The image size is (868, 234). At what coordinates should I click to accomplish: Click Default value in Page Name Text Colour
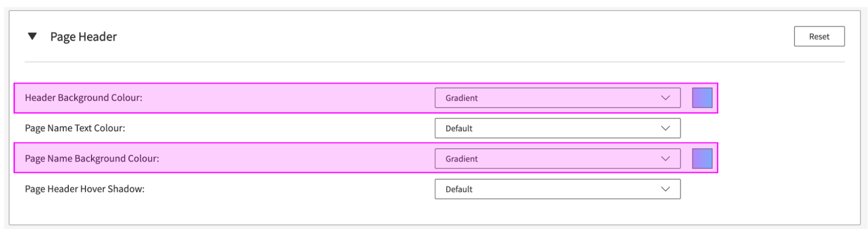459,128
